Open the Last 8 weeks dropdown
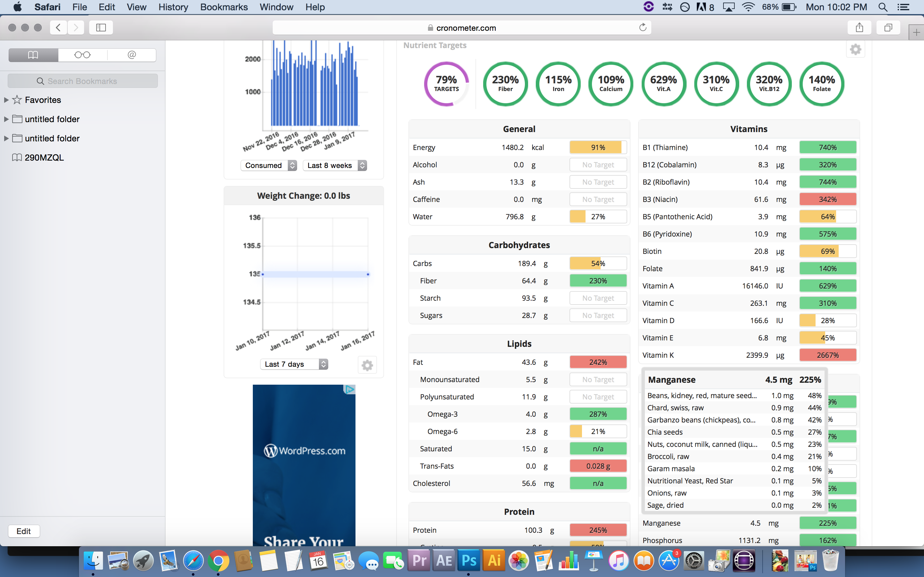This screenshot has width=924, height=577. tap(335, 165)
